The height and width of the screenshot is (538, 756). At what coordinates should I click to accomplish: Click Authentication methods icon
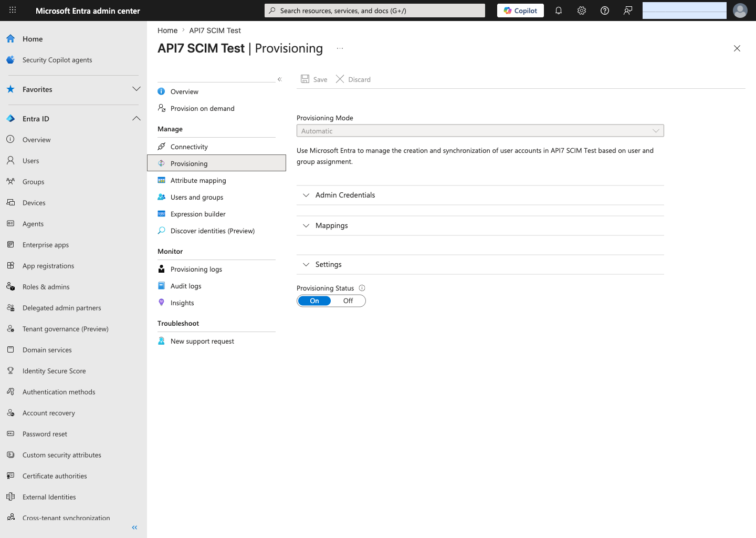pyautogui.click(x=10, y=391)
